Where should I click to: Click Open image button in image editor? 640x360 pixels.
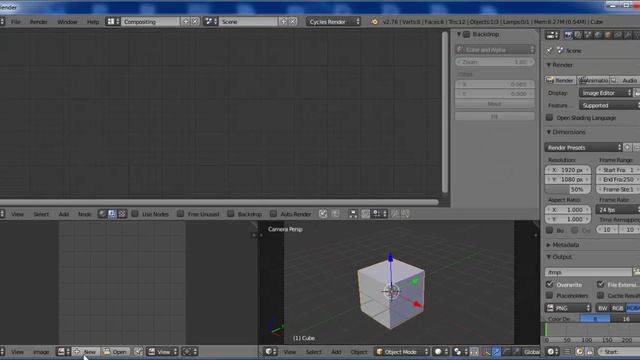(x=115, y=351)
